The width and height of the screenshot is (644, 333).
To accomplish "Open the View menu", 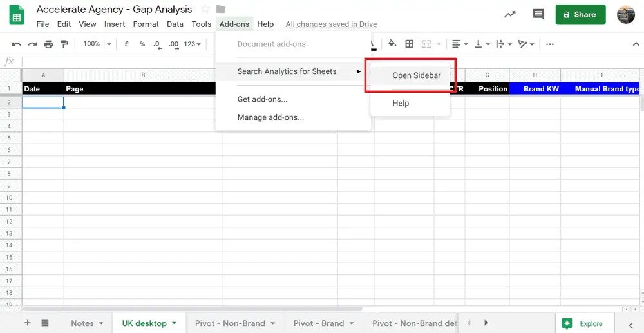I will pyautogui.click(x=88, y=24).
